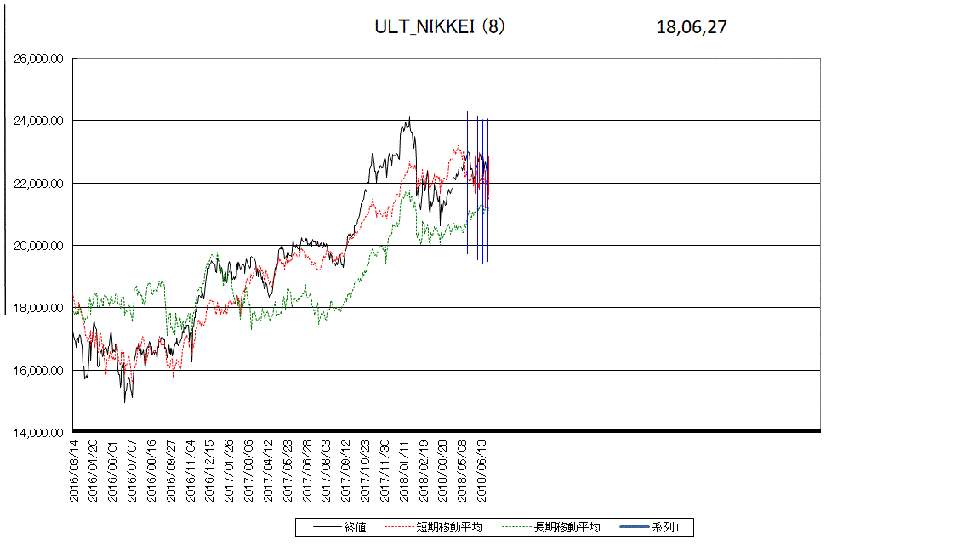Select the 2017/09/12 x-axis date
Image resolution: width=980 pixels, height=551 pixels.
(345, 470)
